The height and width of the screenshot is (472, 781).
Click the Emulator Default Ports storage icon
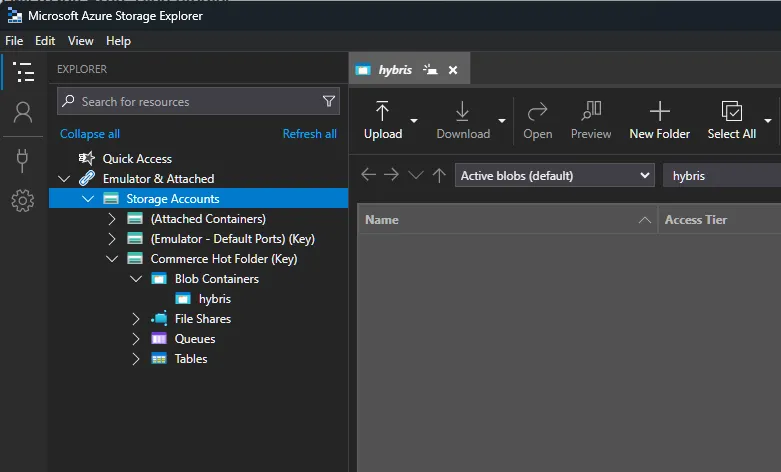point(135,238)
